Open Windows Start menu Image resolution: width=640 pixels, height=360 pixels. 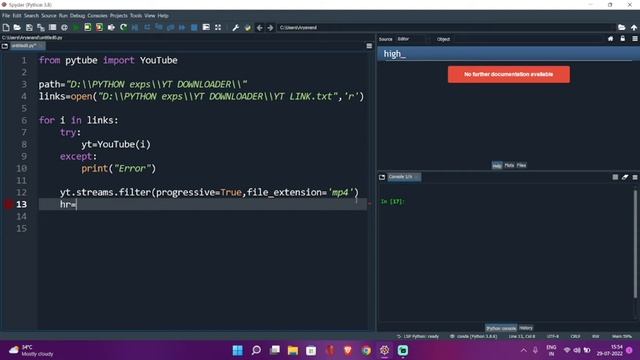(238, 350)
